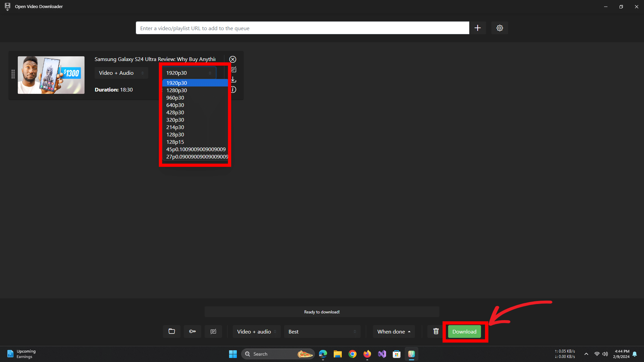Viewport: 644px width, 362px height.
Task: Open the bottom Video + audio format dropdown
Action: point(257,331)
